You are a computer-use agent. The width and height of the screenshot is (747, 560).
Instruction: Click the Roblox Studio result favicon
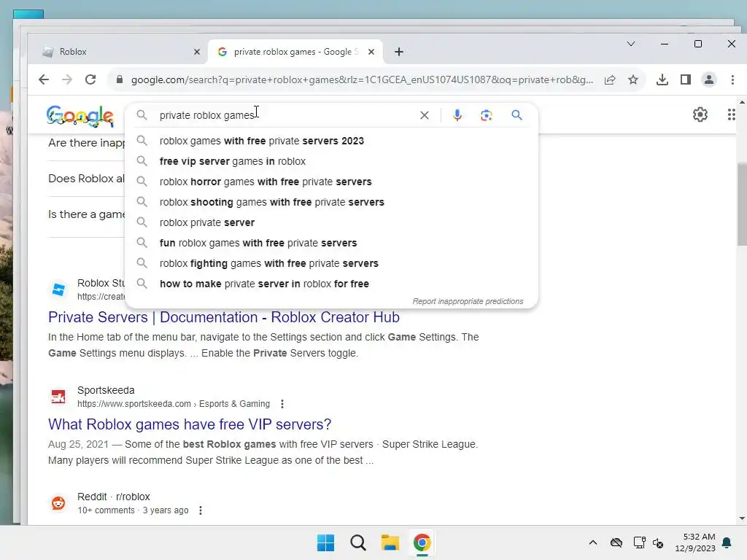(58, 289)
